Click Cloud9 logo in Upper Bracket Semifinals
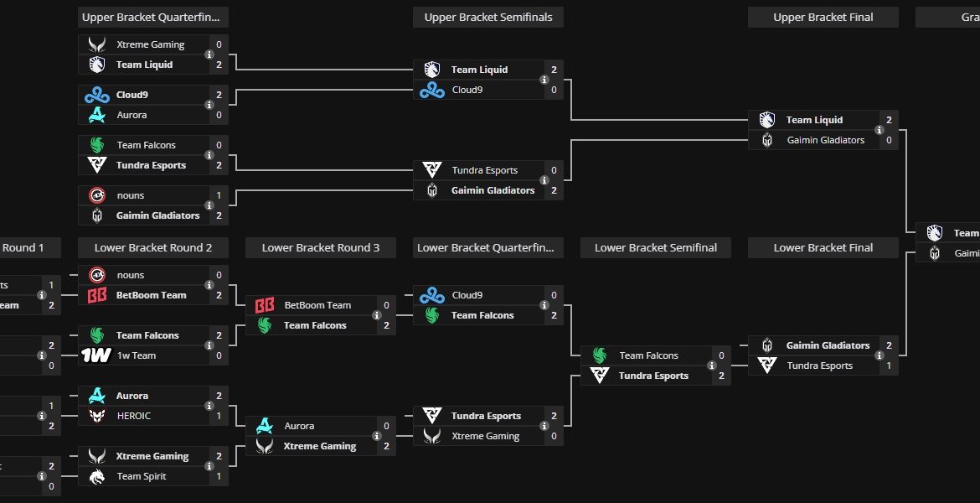980x503 pixels. pyautogui.click(x=432, y=90)
